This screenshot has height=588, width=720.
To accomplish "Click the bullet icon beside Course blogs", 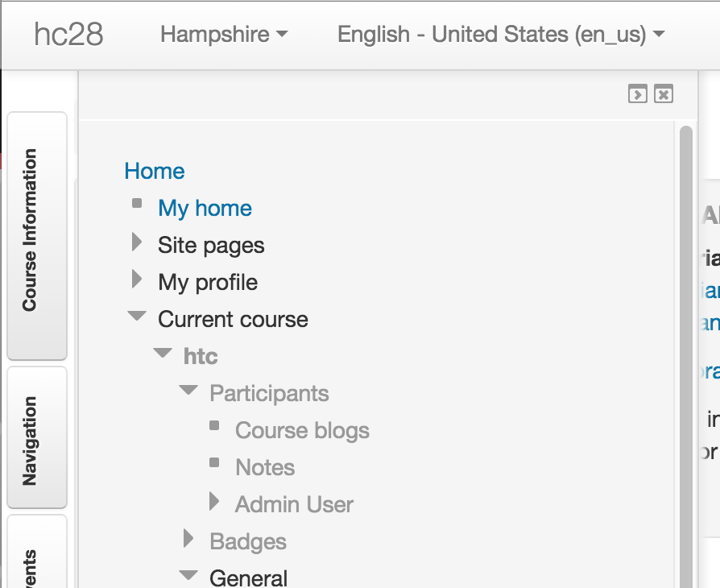I will coord(214,425).
